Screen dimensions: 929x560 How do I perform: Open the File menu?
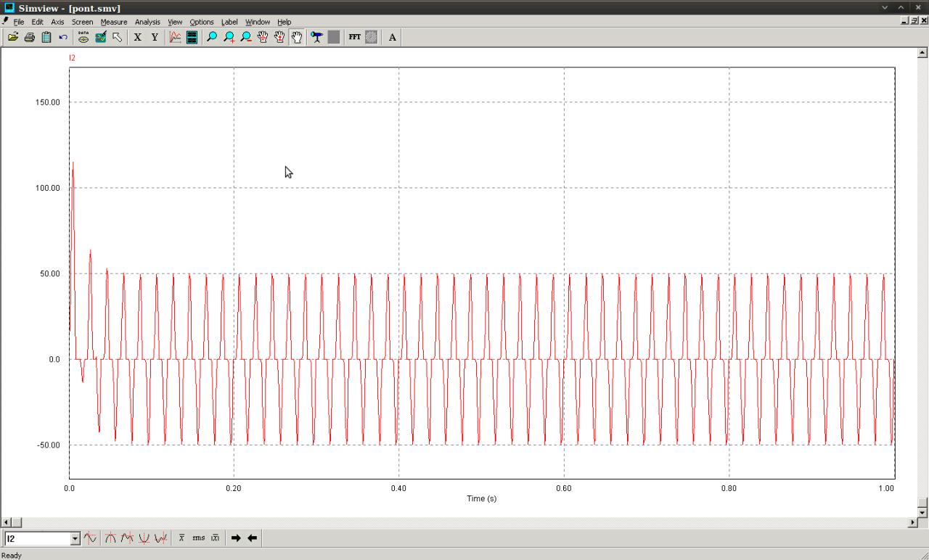[19, 22]
